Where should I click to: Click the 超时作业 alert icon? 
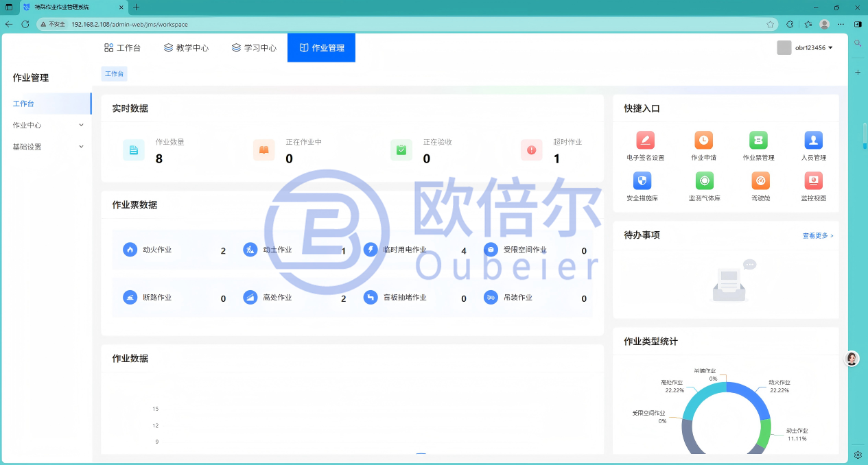pyautogui.click(x=532, y=150)
